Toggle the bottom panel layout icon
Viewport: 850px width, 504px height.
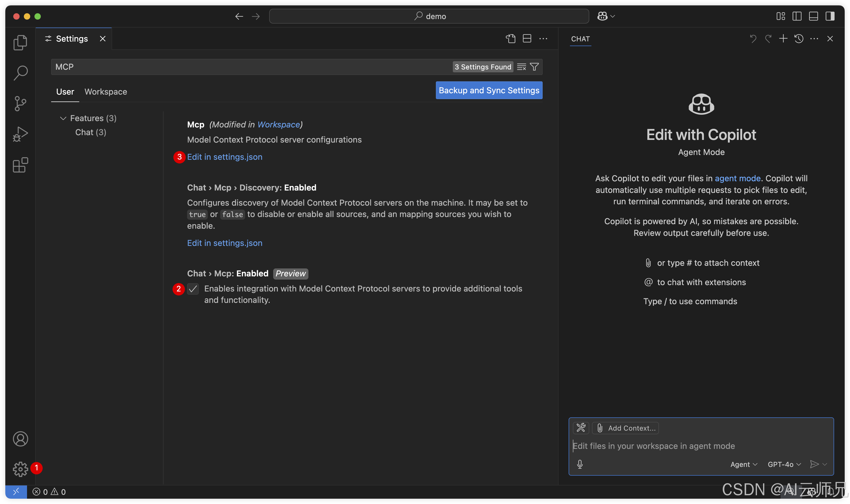813,16
